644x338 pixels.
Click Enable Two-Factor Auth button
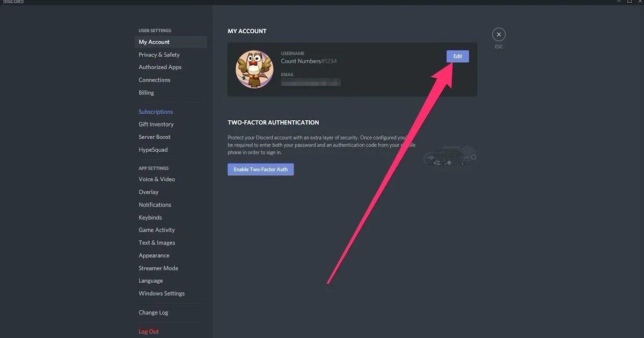coord(260,170)
